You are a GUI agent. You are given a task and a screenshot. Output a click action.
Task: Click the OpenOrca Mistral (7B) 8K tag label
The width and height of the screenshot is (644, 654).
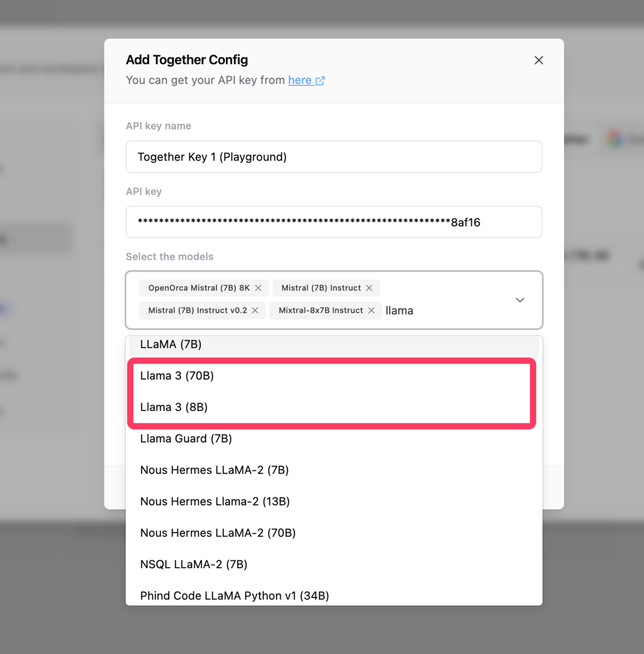199,288
